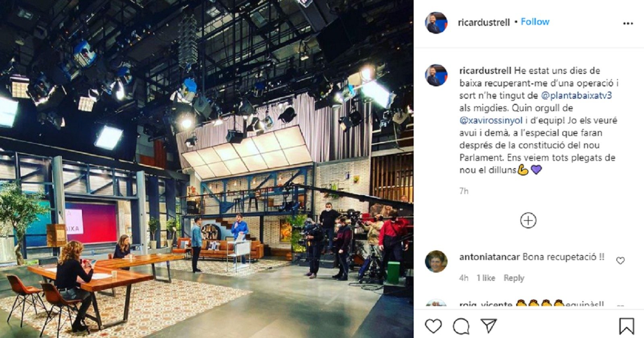Screen dimensions: 644x338
Task: Like antoniatancar's comment with small heart
Action: click(620, 261)
